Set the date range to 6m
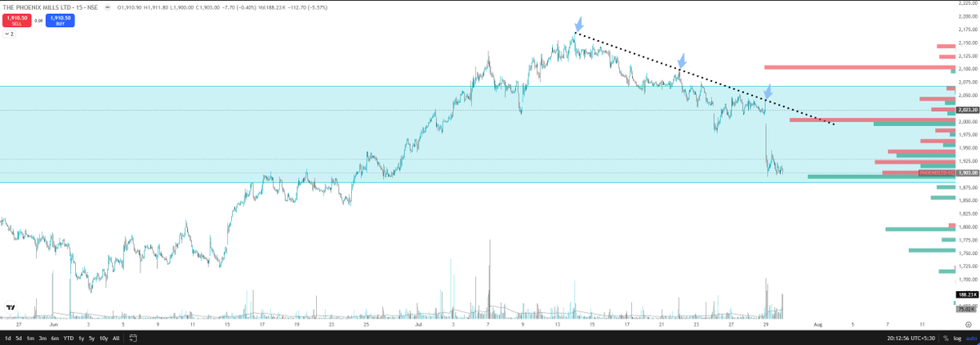 [55, 338]
